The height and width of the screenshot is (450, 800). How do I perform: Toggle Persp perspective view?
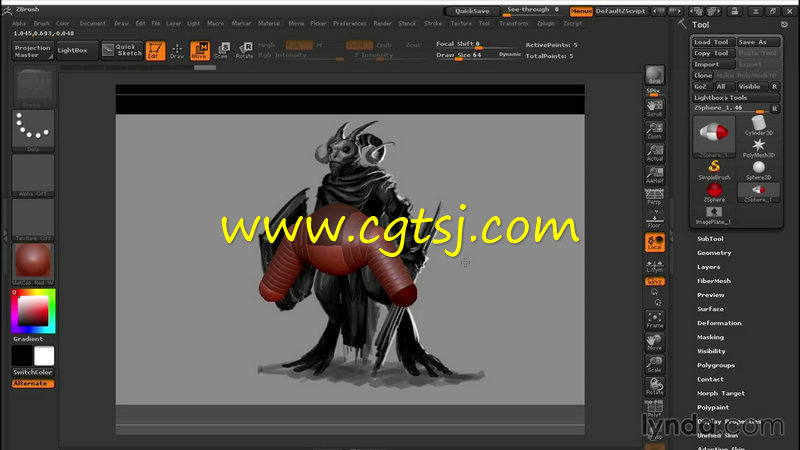pos(655,197)
